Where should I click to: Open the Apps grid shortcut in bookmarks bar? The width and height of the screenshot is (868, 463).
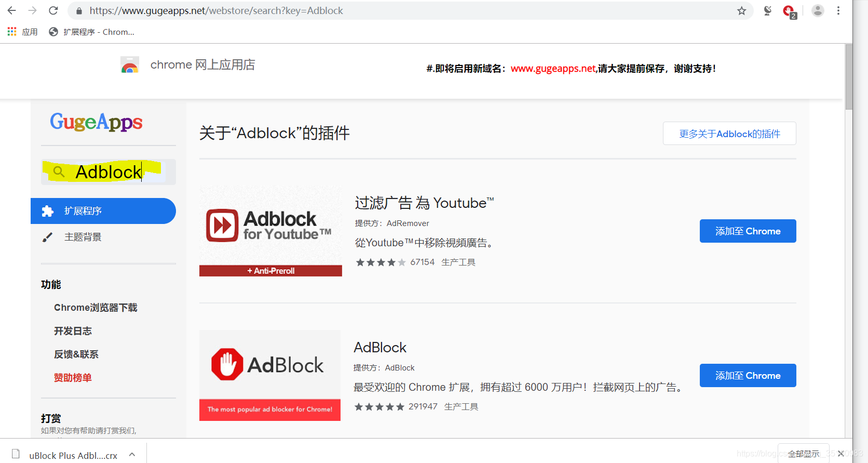click(x=12, y=32)
